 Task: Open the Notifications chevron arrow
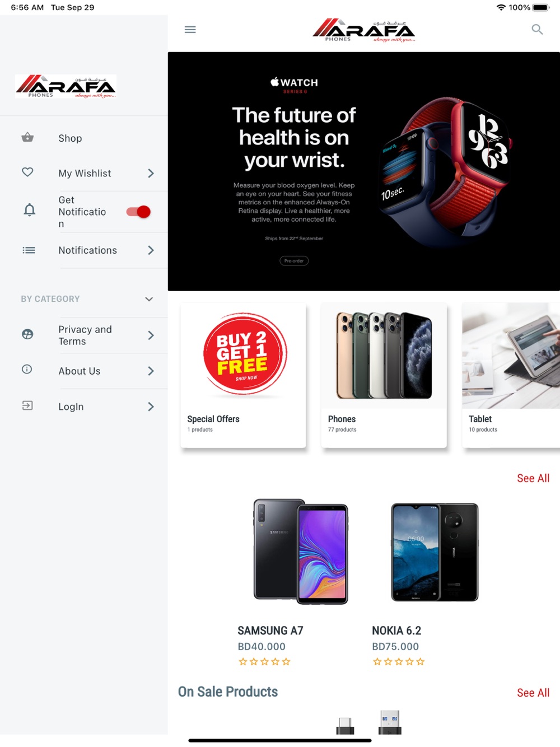(151, 250)
